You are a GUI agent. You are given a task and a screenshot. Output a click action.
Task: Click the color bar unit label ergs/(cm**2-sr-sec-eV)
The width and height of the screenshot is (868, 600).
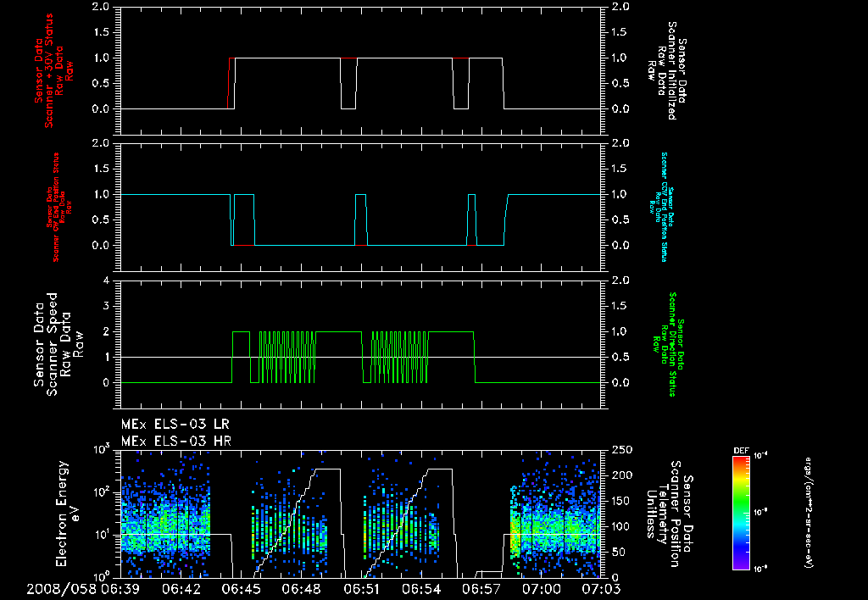tap(808, 512)
